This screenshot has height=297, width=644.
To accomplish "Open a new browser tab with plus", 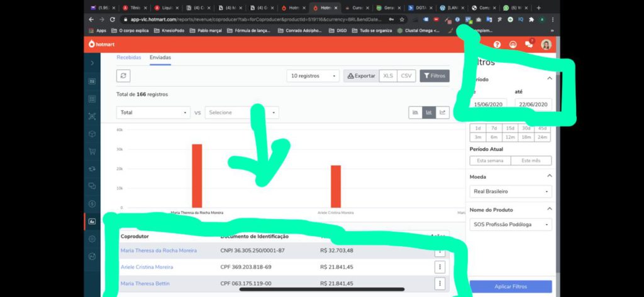I will coord(538,8).
